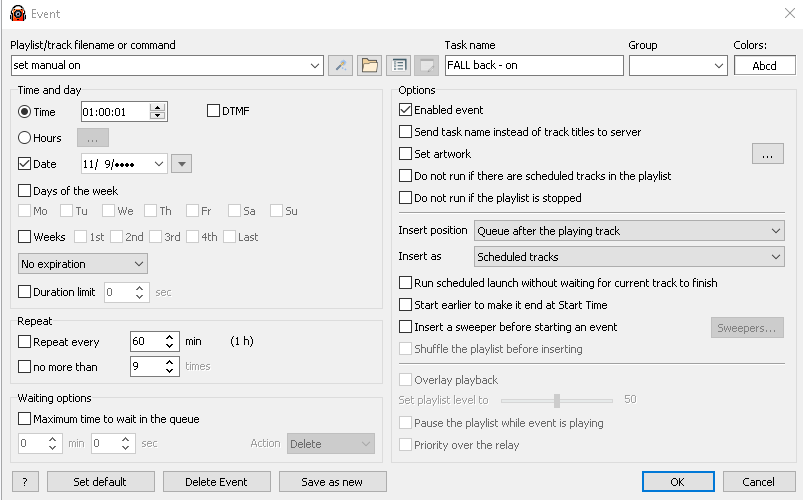Click the ellipsis button beside Hours
Image resolution: width=803 pixels, height=500 pixels.
click(x=92, y=138)
